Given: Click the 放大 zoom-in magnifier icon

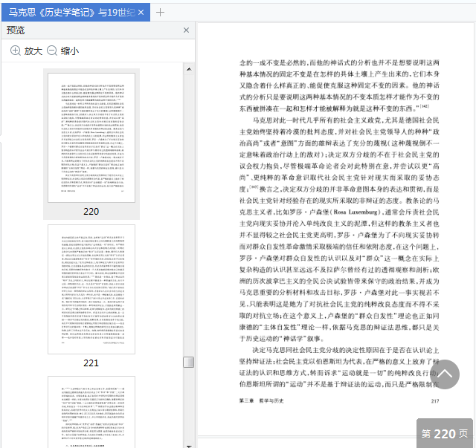Looking at the screenshot, I should click(16, 51).
